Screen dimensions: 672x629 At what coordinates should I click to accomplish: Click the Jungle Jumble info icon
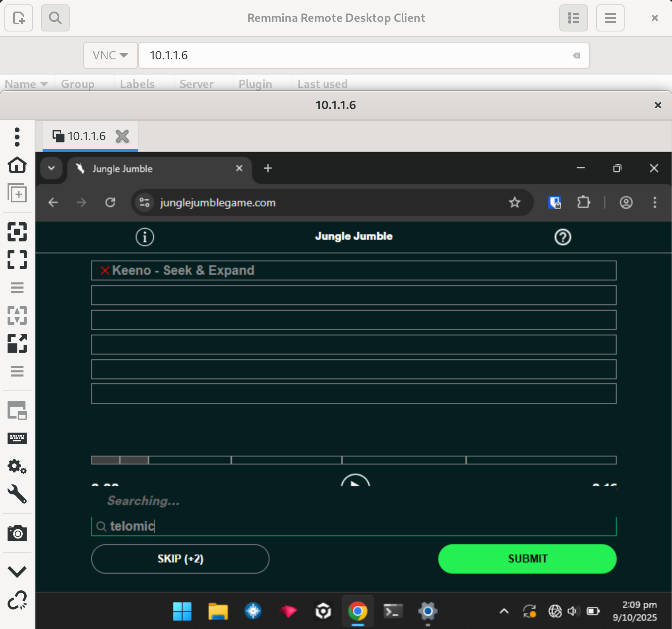[145, 237]
